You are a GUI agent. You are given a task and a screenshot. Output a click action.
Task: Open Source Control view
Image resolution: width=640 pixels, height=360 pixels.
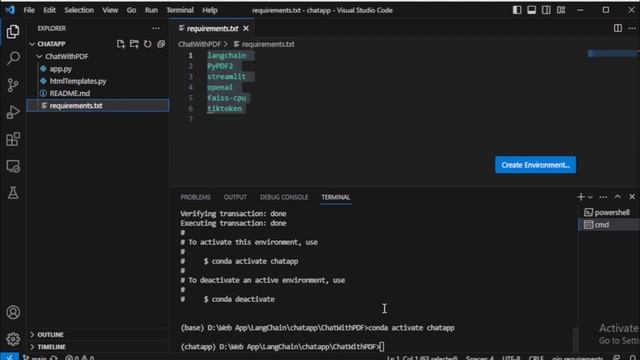pos(13,85)
